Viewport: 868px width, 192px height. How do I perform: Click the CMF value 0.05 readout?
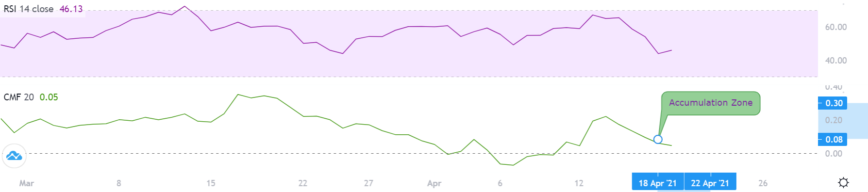point(49,97)
